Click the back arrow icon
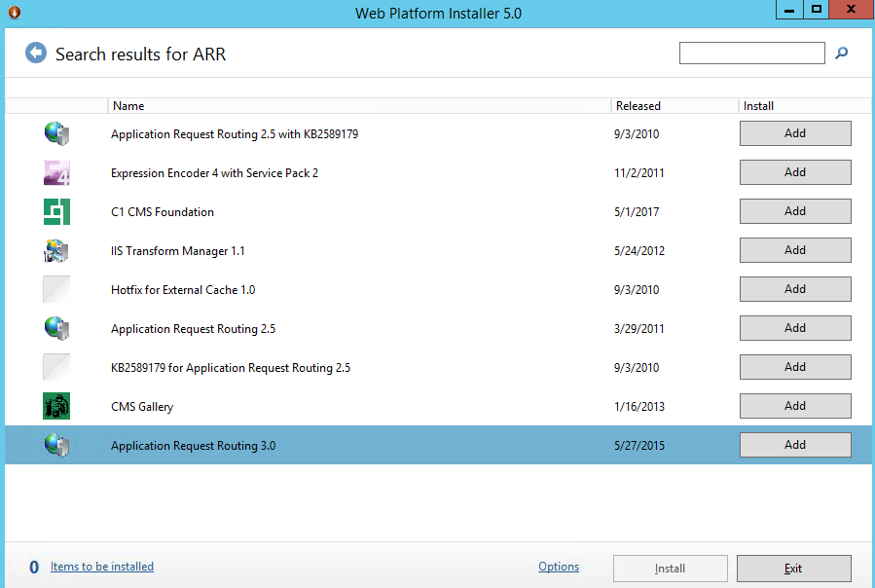Viewport: 875px width, 588px height. coord(36,54)
